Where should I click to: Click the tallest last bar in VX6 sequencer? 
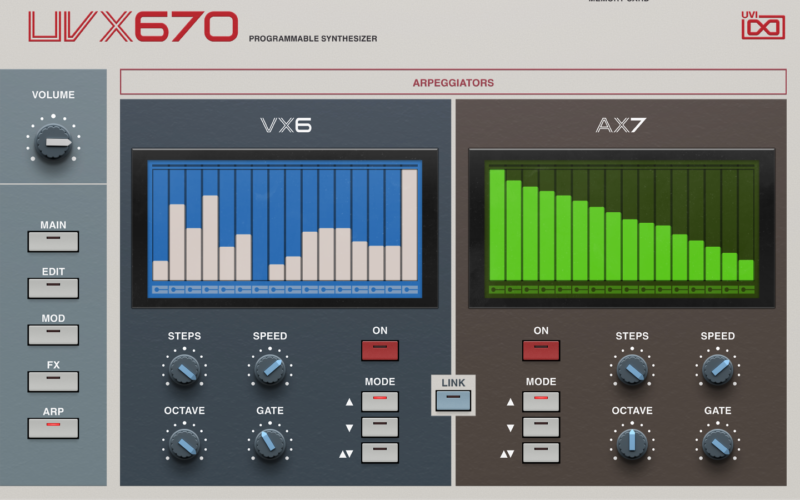[x=409, y=225]
